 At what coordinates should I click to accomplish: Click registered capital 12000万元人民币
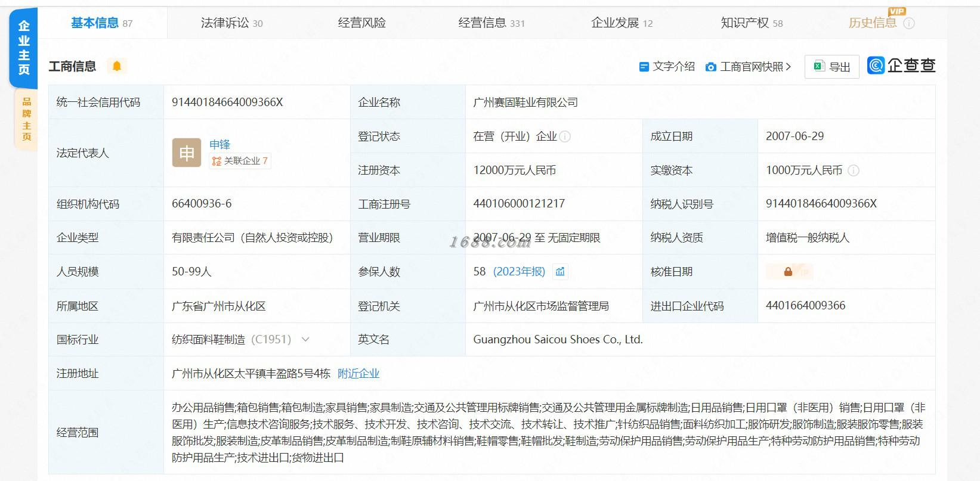click(x=515, y=170)
